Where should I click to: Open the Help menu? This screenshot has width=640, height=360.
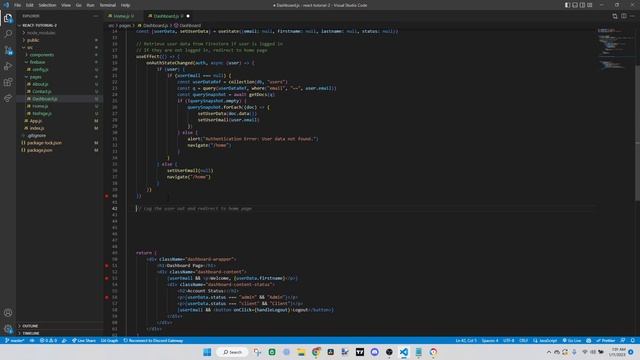[125, 5]
